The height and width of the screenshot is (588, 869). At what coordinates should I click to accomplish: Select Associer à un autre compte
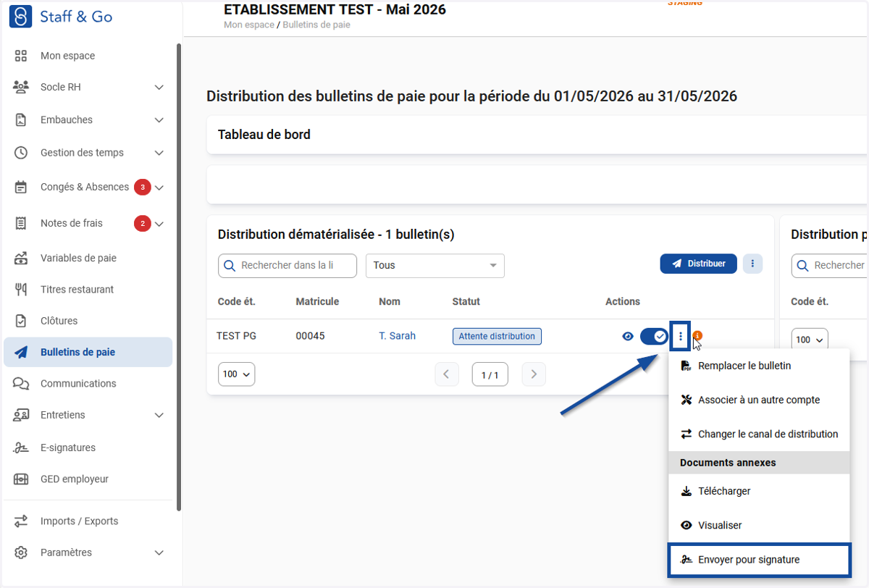[x=758, y=400]
